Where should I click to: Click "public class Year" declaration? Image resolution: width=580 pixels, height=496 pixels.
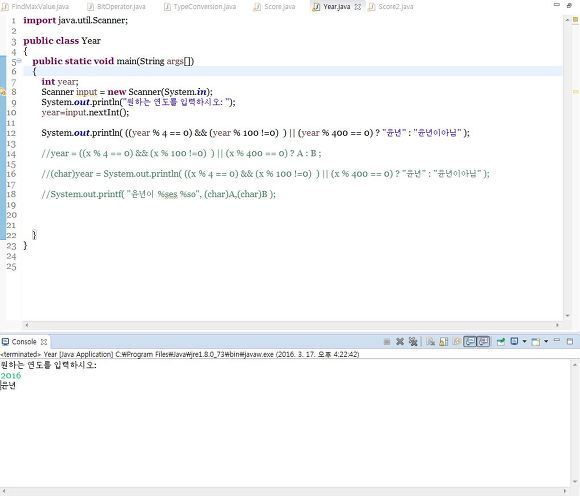click(62, 41)
